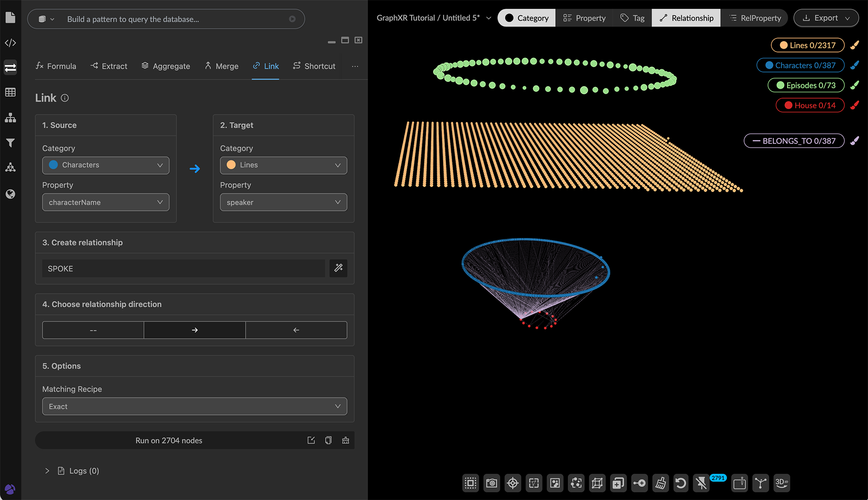
Task: Select the left-arrow relationship direction
Action: coord(296,330)
